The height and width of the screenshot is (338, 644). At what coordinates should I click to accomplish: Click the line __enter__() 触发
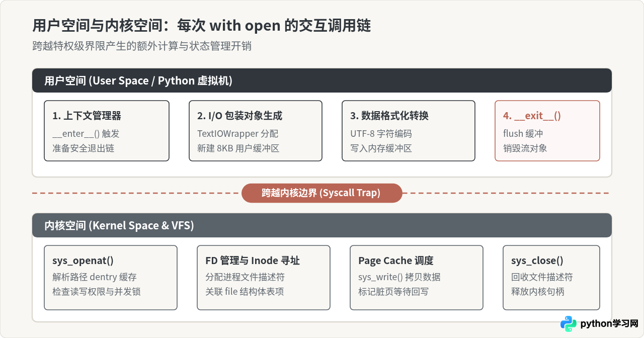point(86,134)
